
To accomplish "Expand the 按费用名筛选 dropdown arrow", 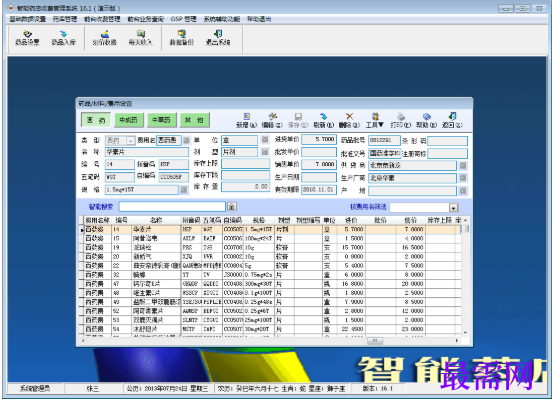I will pyautogui.click(x=453, y=208).
